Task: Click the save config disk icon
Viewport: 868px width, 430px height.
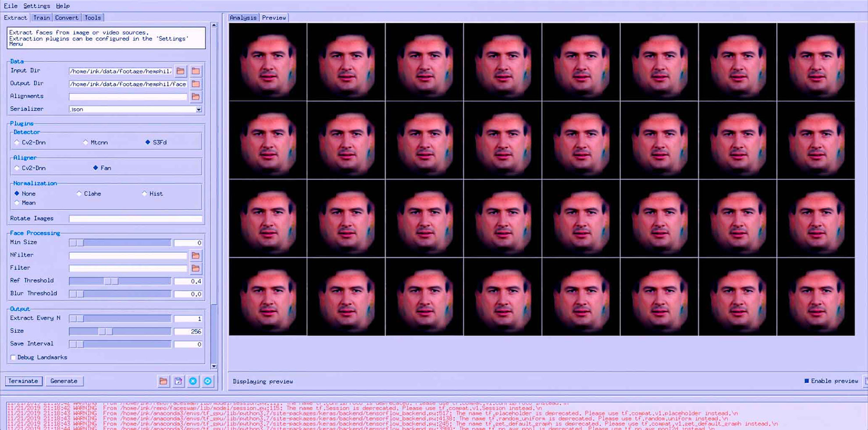Action: (178, 381)
